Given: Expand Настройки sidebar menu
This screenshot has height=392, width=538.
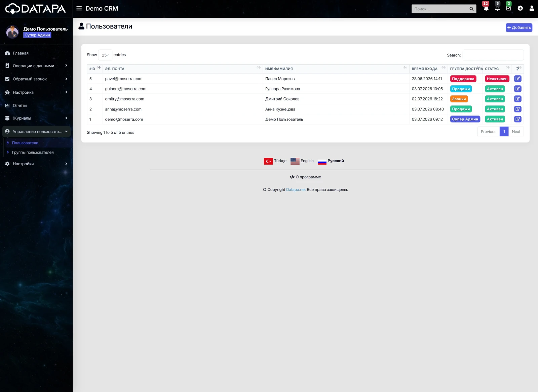Looking at the screenshot, I should pos(36,164).
